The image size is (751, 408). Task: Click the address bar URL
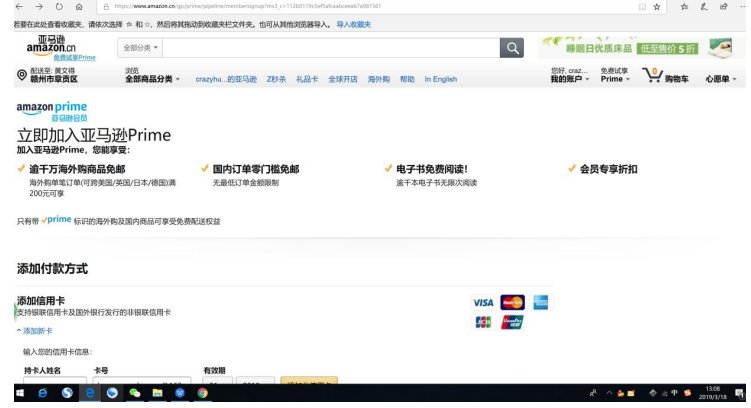click(248, 7)
